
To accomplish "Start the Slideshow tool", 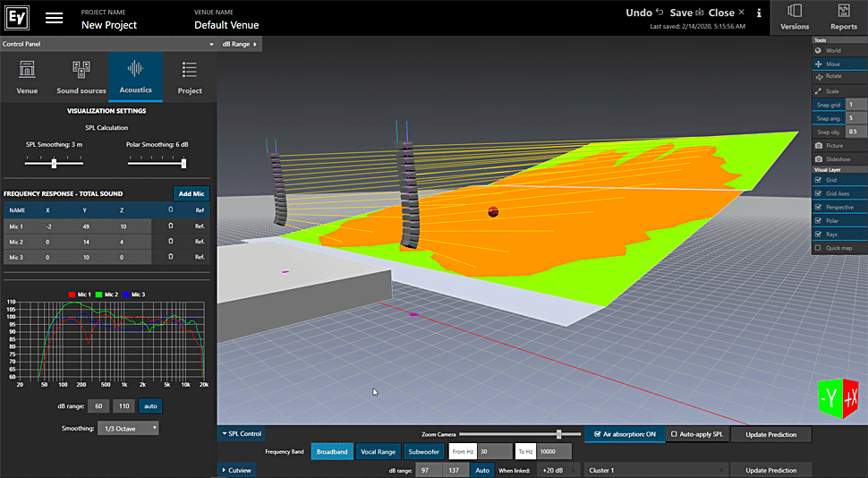I will 838,158.
